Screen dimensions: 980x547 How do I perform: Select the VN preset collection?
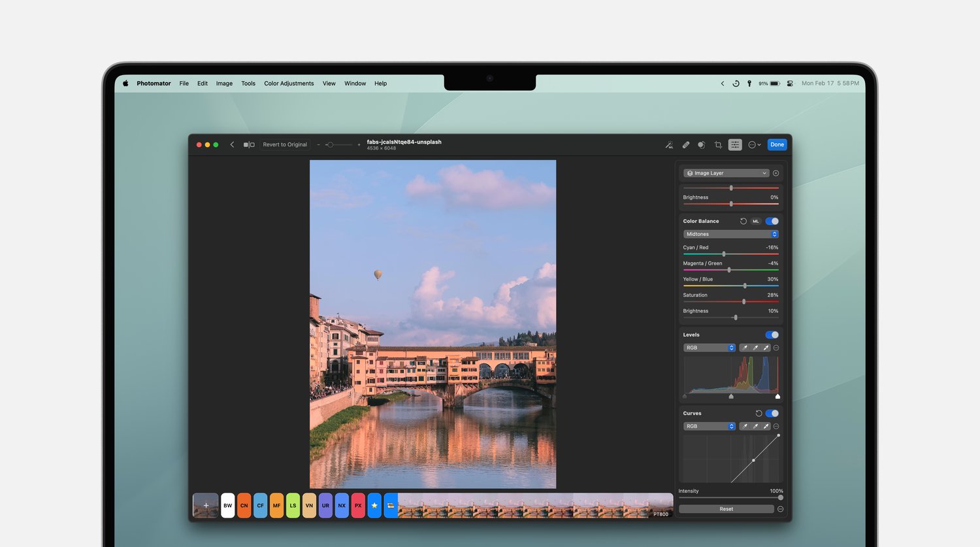pyautogui.click(x=310, y=506)
